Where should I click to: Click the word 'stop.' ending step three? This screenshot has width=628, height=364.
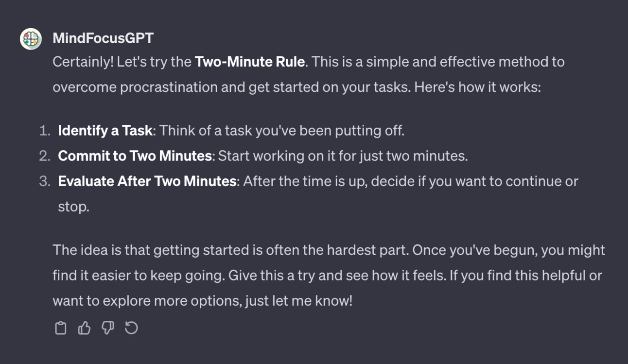pyautogui.click(x=73, y=207)
